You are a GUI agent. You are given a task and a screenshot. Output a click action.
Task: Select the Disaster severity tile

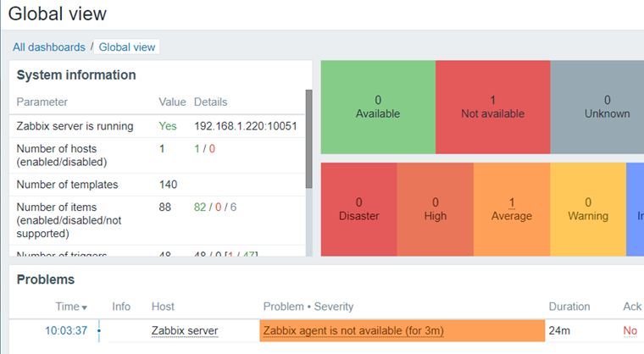pos(358,209)
